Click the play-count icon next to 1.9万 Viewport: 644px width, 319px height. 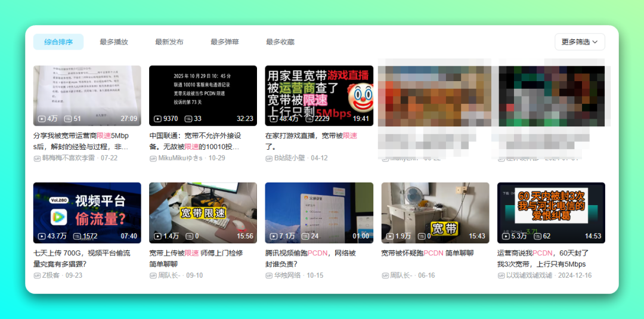390,236
